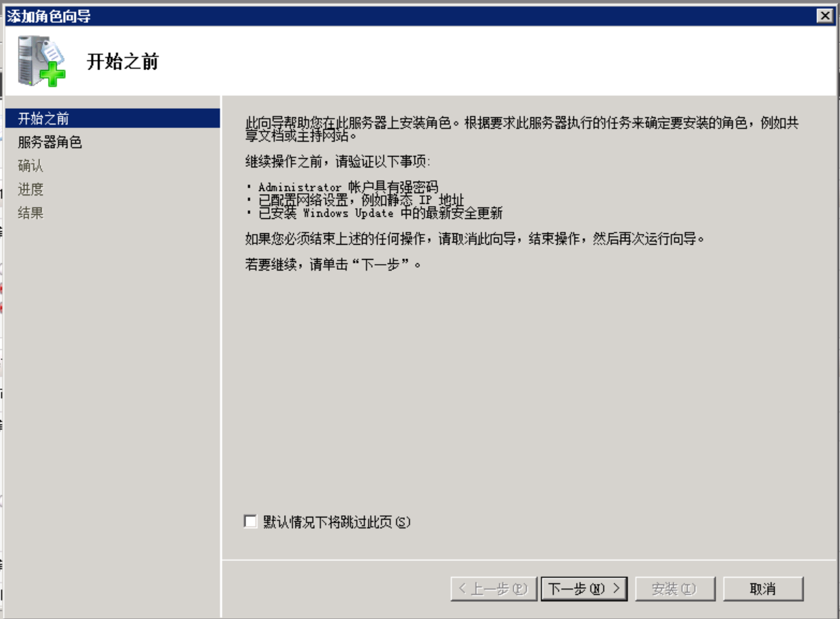Click the 若要继续，请单击“下一步” text
This screenshot has height=619, width=840.
point(333,264)
